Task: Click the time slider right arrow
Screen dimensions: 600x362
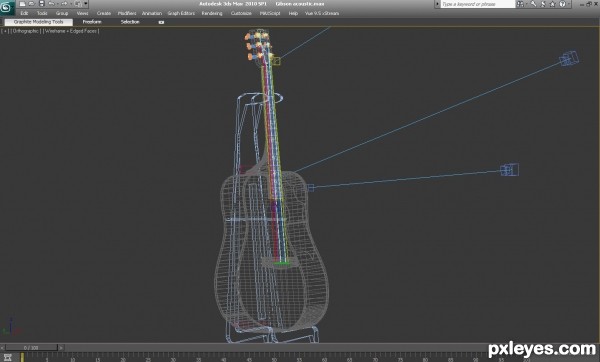Action: 60,348
